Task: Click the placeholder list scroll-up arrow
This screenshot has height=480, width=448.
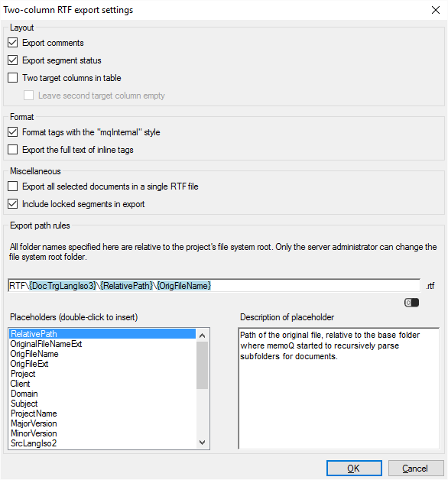Action: pyautogui.click(x=202, y=336)
